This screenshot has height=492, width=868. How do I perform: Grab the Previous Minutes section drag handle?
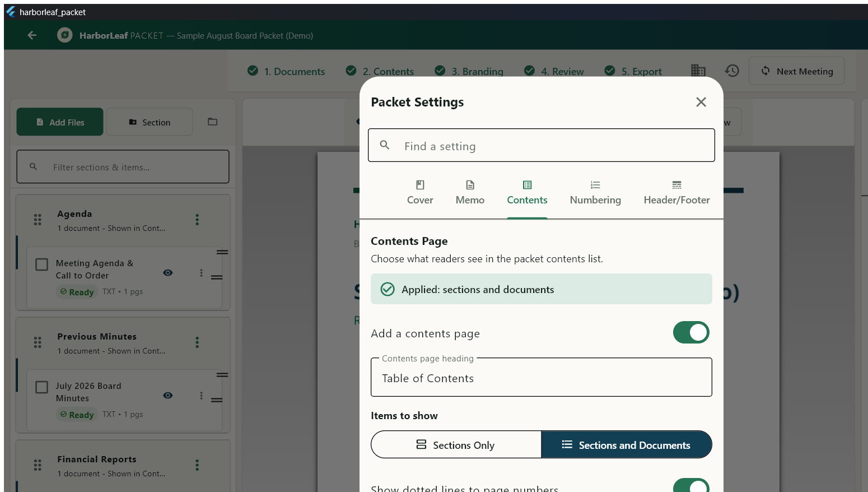[x=38, y=342]
